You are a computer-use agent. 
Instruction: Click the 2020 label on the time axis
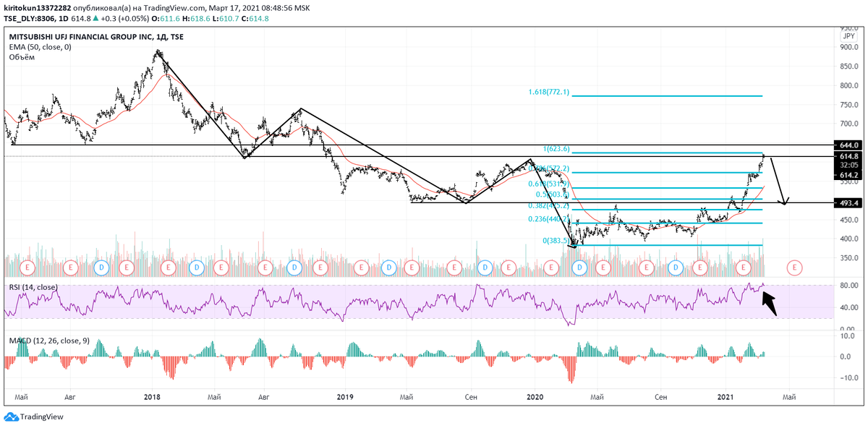[535, 397]
